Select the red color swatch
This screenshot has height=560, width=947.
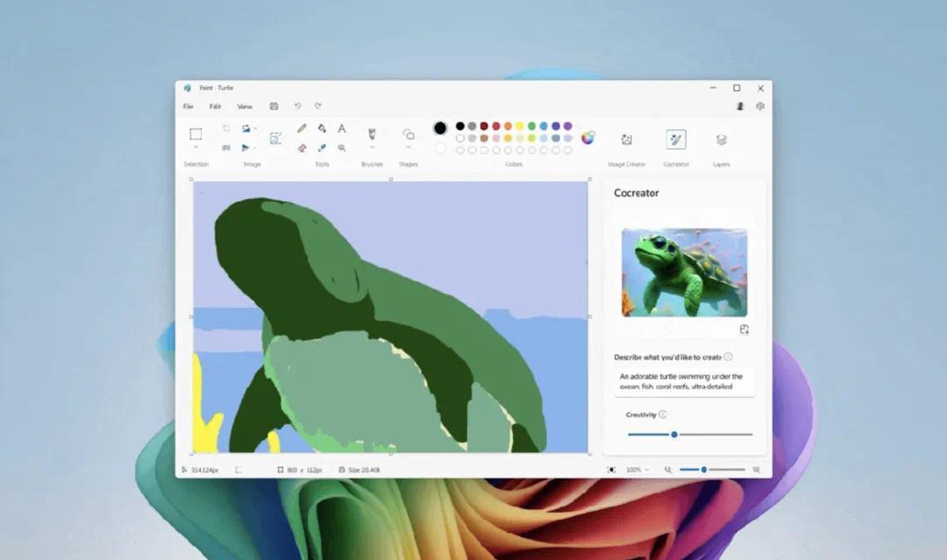click(x=496, y=126)
